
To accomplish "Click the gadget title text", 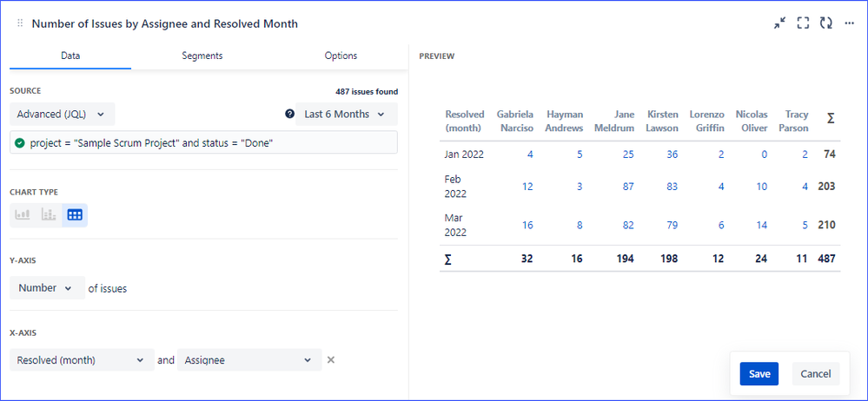I will coord(165,23).
